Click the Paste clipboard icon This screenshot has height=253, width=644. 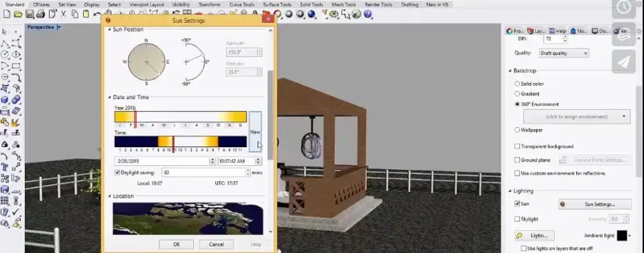(x=86, y=14)
